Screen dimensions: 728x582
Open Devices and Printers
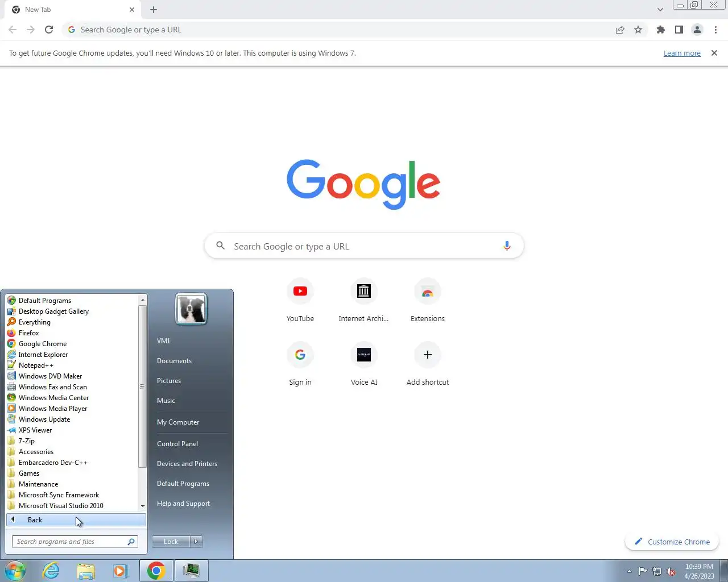187,464
